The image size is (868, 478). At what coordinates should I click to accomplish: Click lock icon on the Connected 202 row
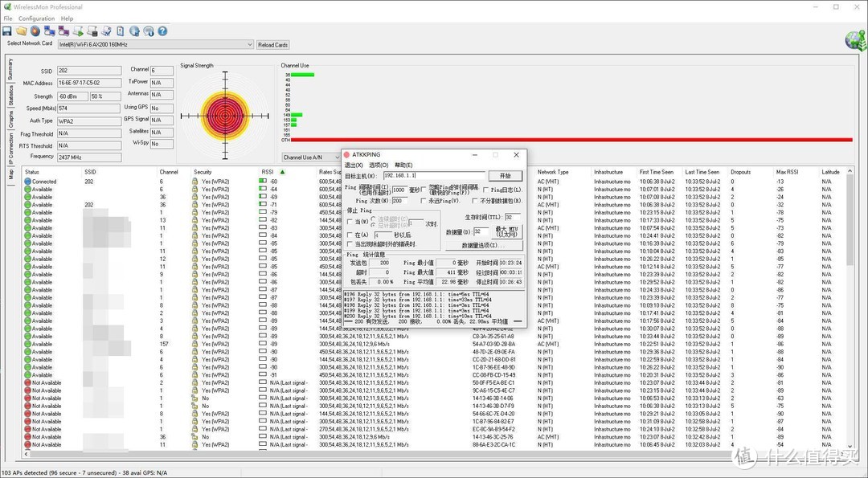pos(194,182)
